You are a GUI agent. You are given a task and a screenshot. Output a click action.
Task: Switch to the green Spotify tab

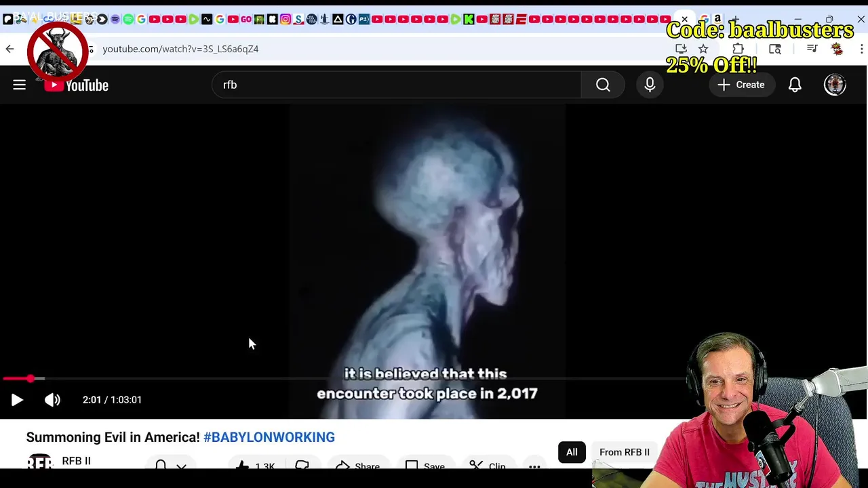pyautogui.click(x=128, y=20)
